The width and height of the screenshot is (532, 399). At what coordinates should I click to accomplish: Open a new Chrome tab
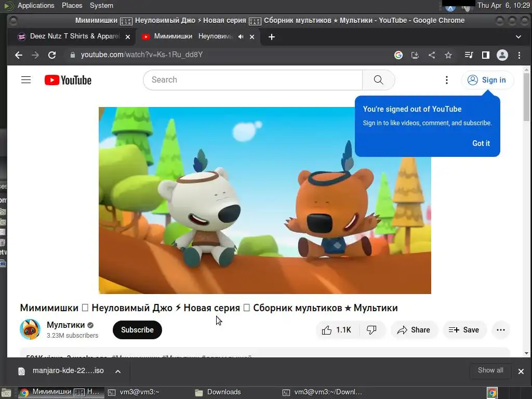271,37
